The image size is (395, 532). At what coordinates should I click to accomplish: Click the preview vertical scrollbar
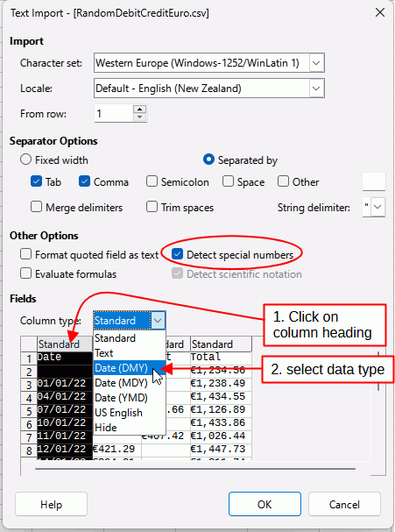click(x=378, y=372)
